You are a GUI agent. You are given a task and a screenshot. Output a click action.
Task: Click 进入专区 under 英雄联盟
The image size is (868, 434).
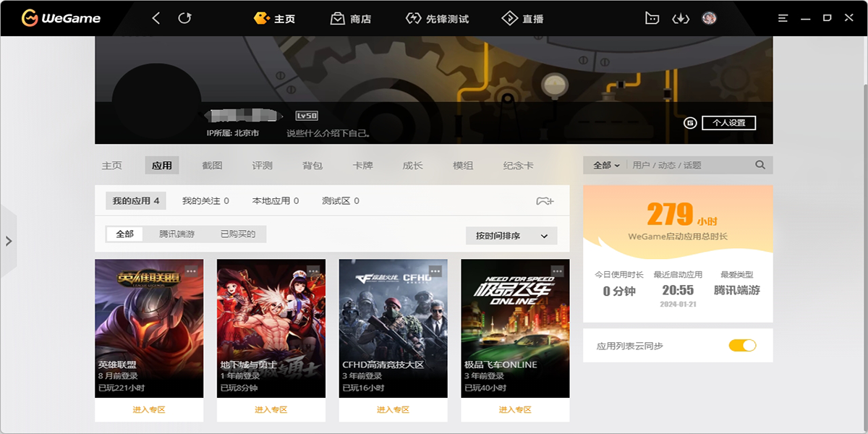149,410
